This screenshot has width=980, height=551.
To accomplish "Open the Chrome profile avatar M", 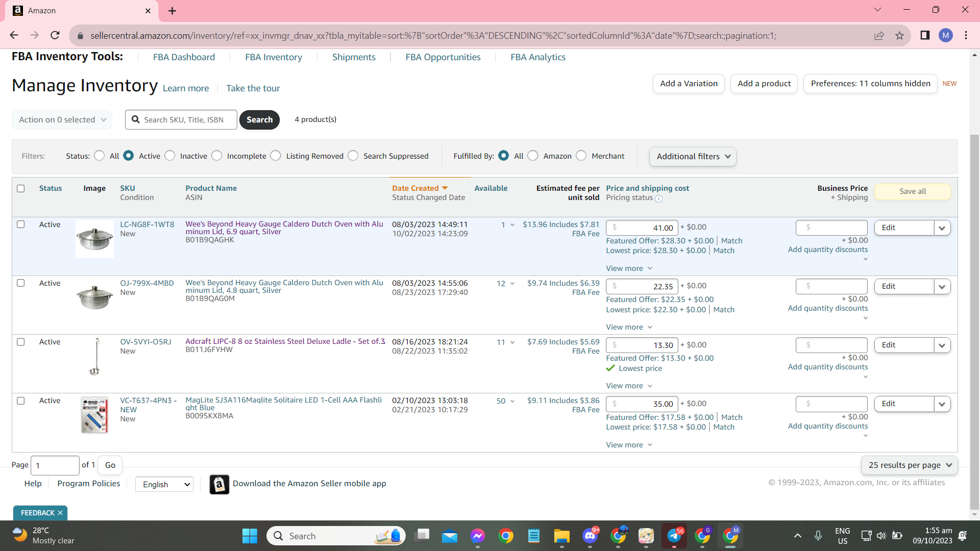I will pos(946,35).
